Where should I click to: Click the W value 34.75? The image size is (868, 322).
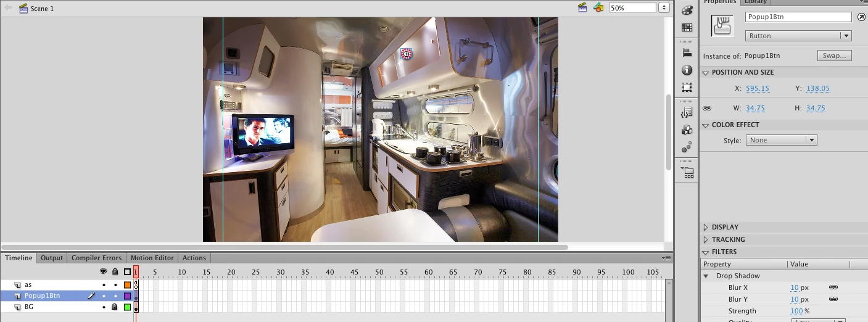pos(755,108)
